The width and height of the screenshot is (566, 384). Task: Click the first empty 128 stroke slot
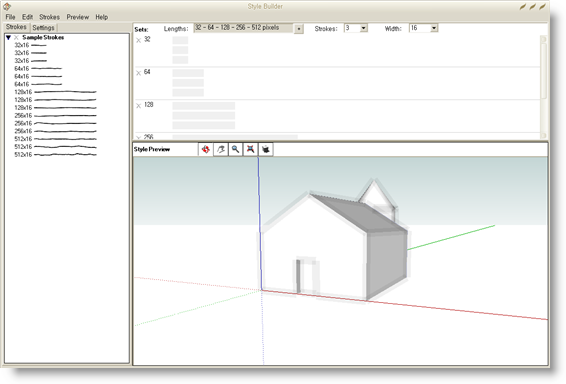pyautogui.click(x=204, y=106)
